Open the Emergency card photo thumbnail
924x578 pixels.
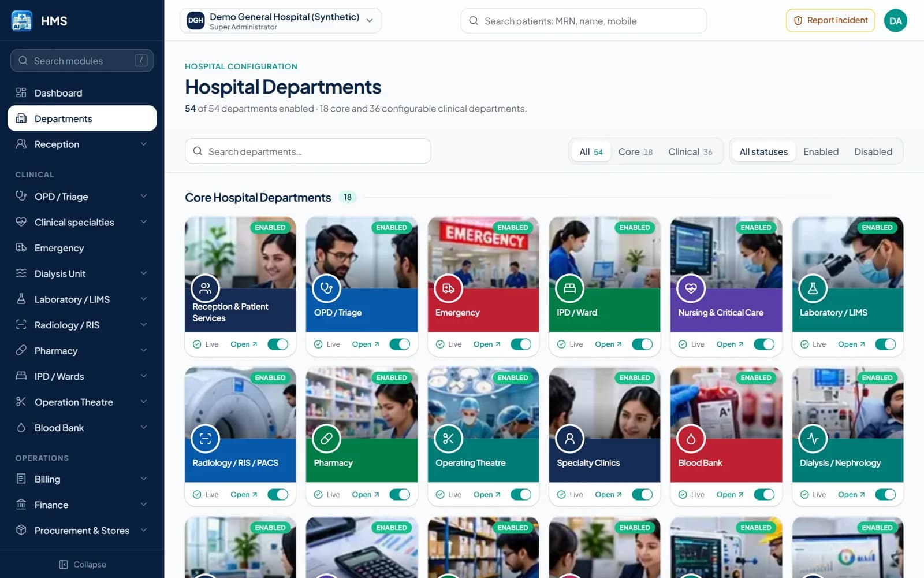483,253
